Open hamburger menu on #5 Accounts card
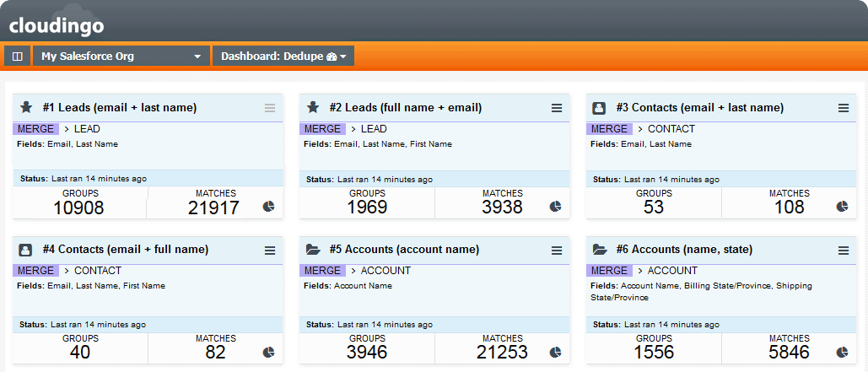 (557, 251)
